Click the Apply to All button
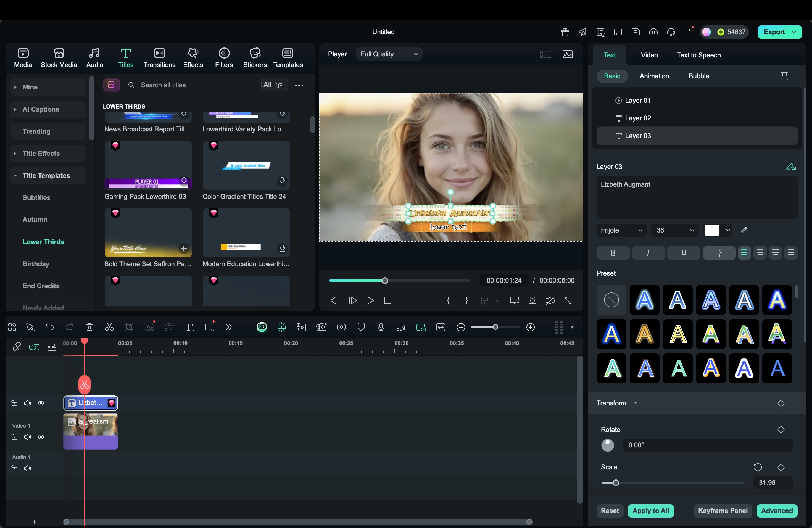This screenshot has width=812, height=528. (650, 511)
